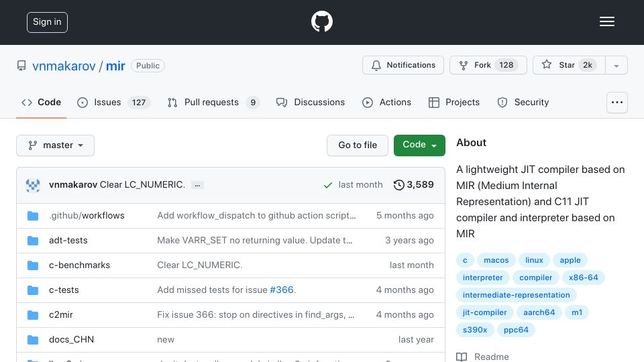Expand the star lists dropdown arrow
Screen dimensions: 644x362
pos(616,66)
